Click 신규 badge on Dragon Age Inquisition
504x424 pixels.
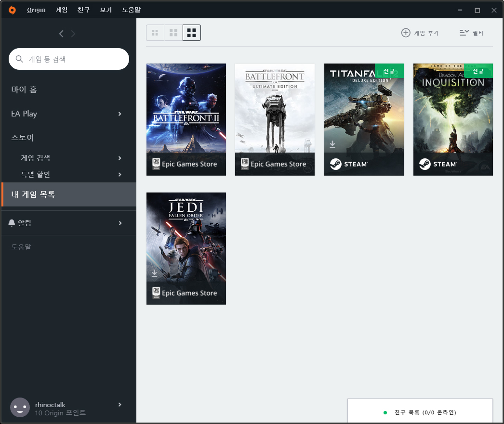pos(478,71)
